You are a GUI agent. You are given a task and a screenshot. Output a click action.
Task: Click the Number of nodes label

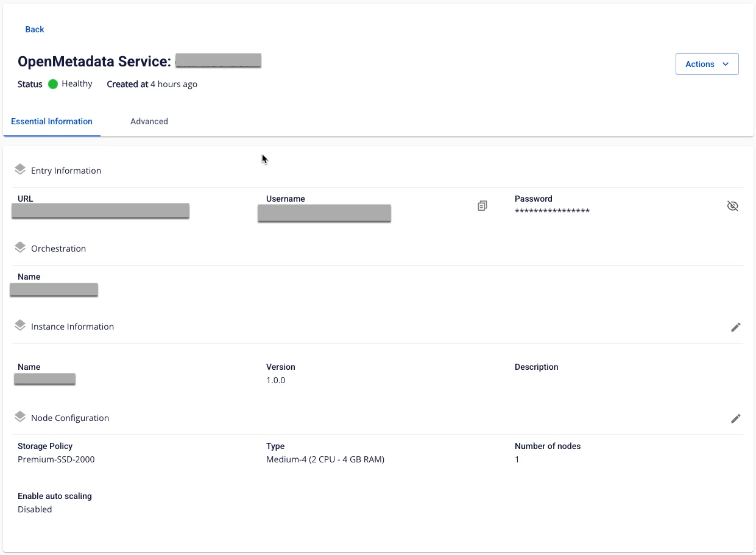coord(548,446)
